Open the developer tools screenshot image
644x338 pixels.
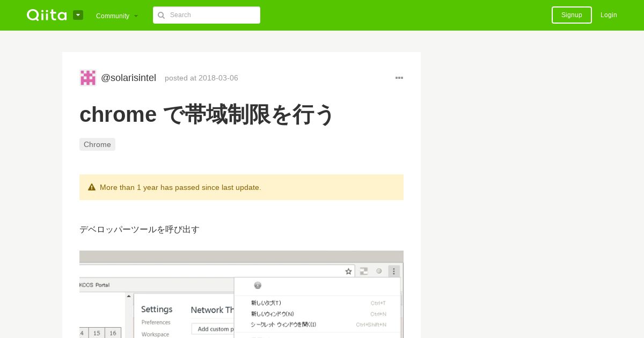241,294
